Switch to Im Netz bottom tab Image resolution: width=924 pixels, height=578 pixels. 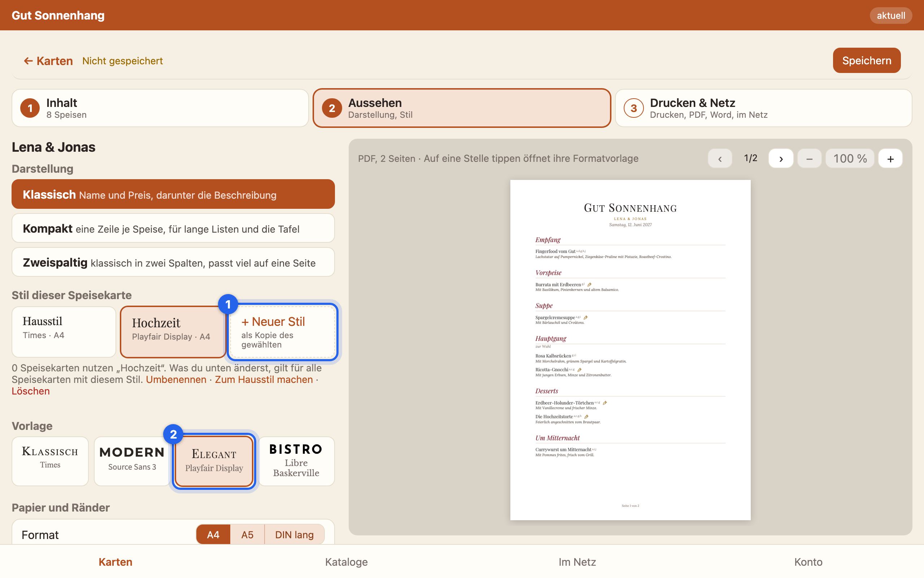pos(577,562)
